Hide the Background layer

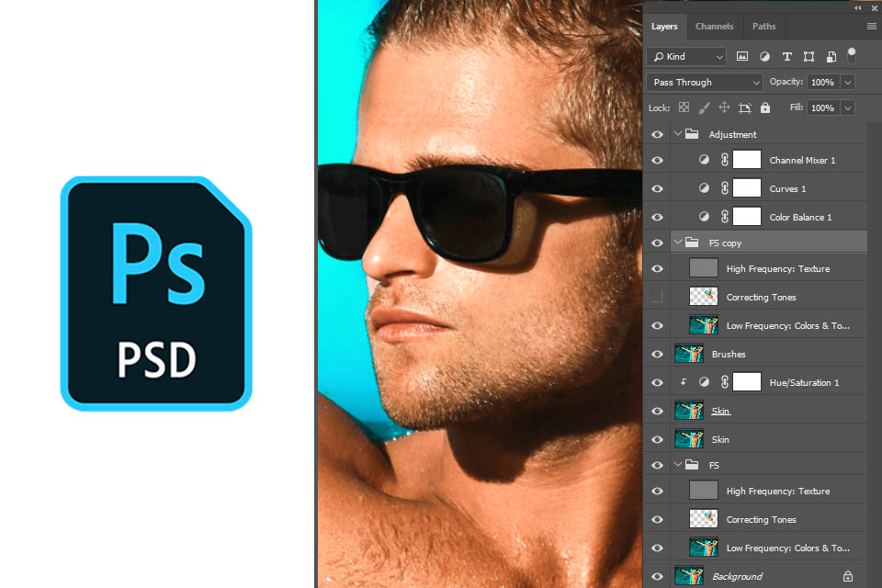coord(657,575)
